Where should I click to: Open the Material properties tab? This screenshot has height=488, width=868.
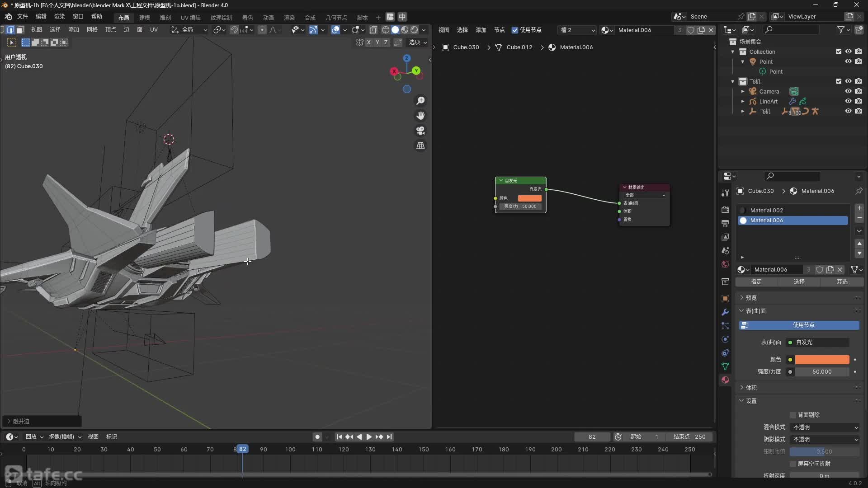click(725, 380)
